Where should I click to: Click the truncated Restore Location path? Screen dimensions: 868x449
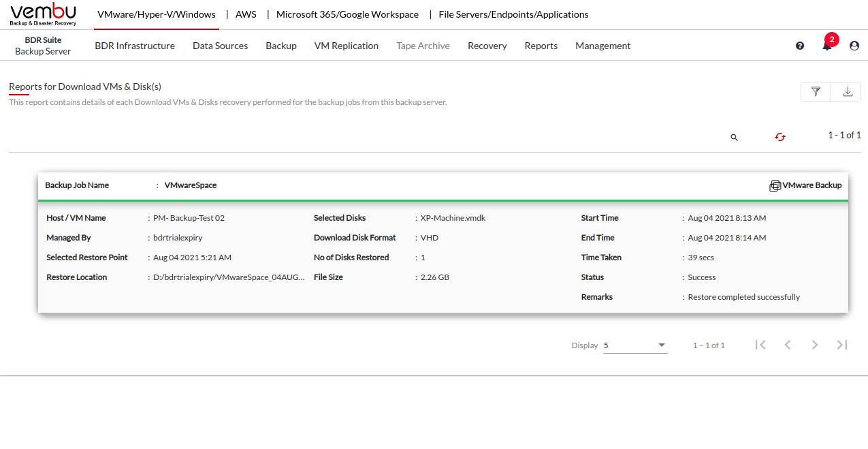pyautogui.click(x=229, y=277)
